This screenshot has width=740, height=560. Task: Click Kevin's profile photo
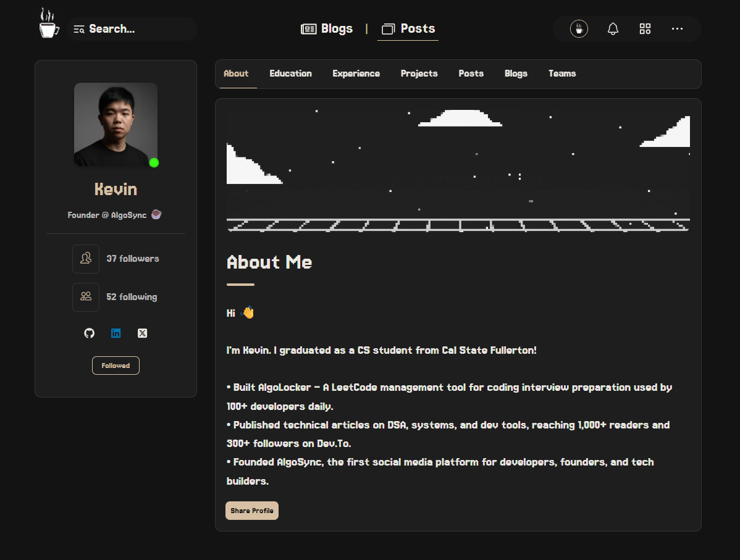[116, 125]
